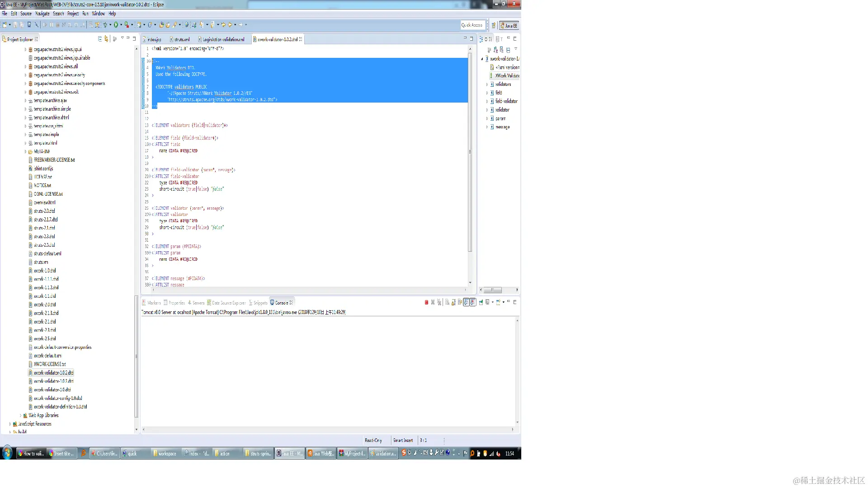Click the Quick Access search field
This screenshot has height=488, width=868.
click(x=472, y=25)
